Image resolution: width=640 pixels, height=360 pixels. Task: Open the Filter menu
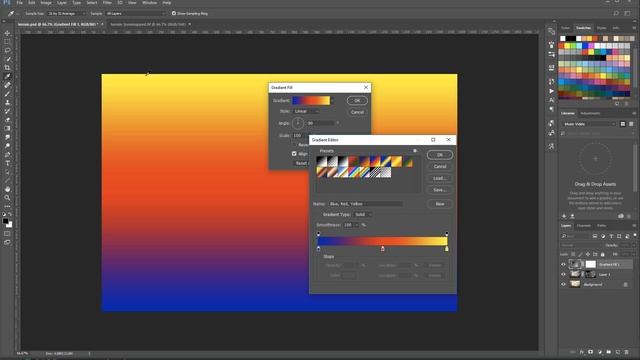pyautogui.click(x=107, y=2)
